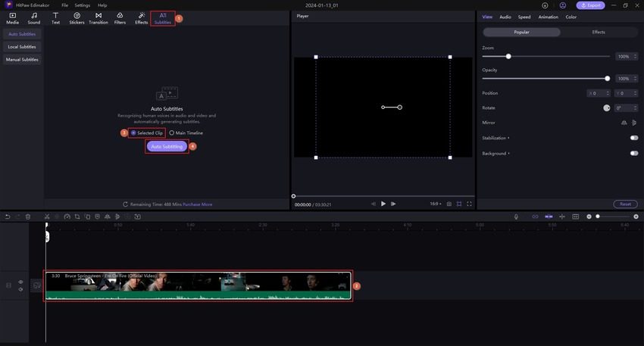
Task: Click the split scissors icon in timeline toolbar
Action: coord(46,217)
